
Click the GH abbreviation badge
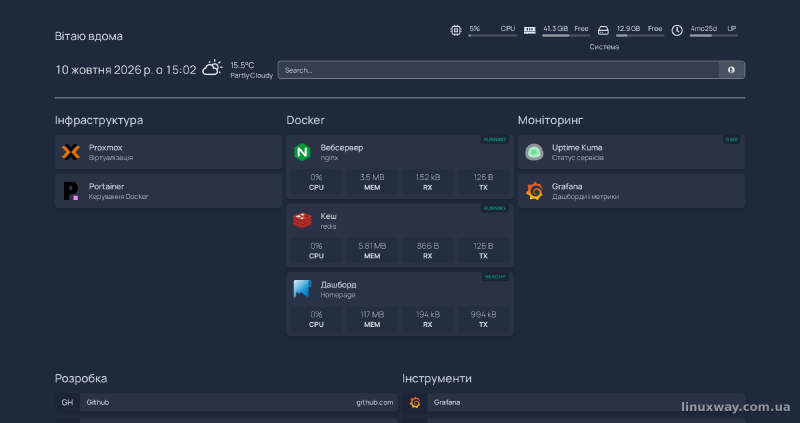pos(67,403)
